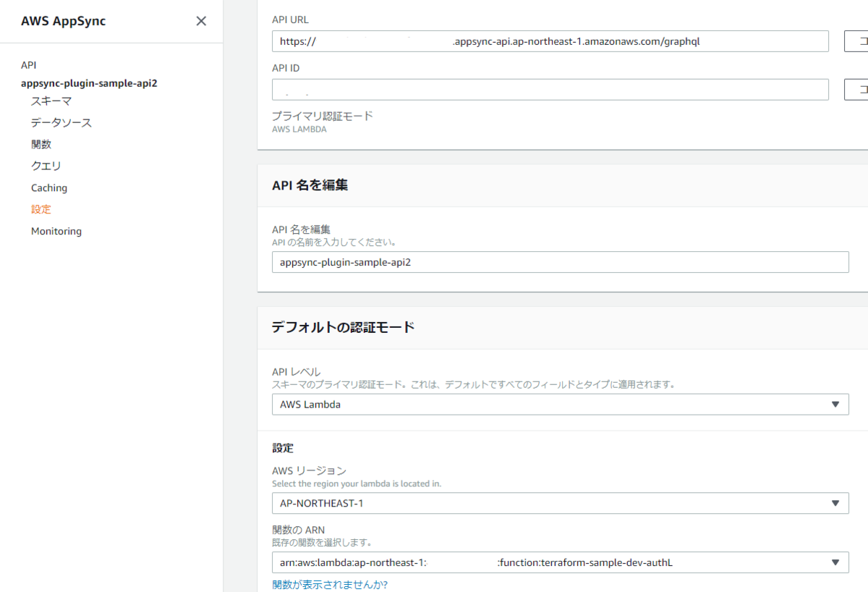This screenshot has width=868, height=592.
Task: Click the API ID text field
Action: [x=506, y=89]
